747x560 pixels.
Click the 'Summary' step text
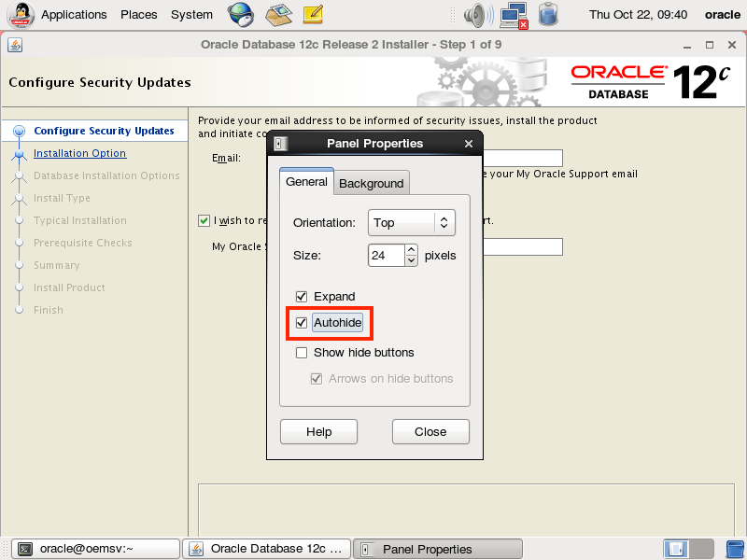[x=57, y=265]
